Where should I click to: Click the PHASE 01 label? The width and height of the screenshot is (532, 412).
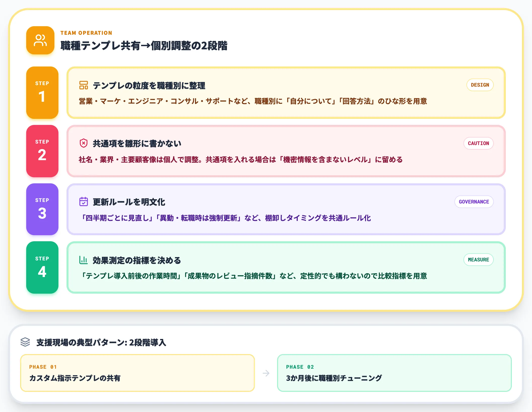point(43,367)
